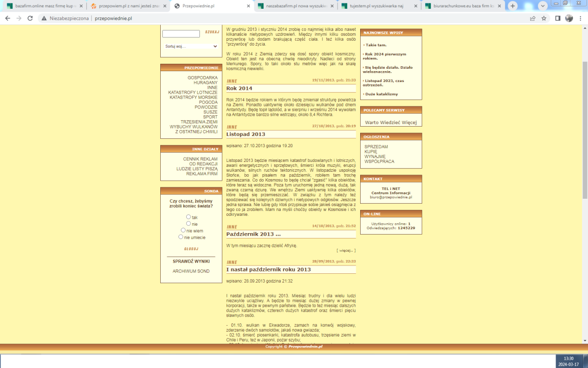The height and width of the screenshot is (368, 588).
Task: Switch to the bazafirm.online tab
Action: pyautogui.click(x=42, y=6)
